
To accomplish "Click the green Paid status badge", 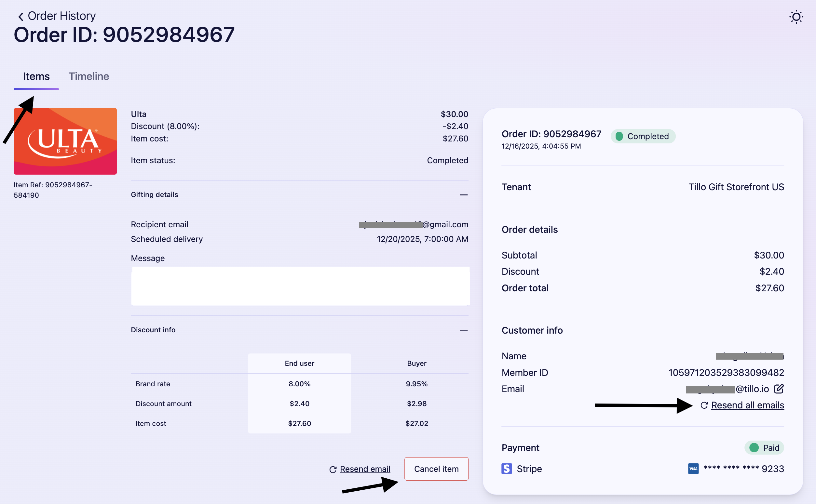I will click(x=764, y=448).
